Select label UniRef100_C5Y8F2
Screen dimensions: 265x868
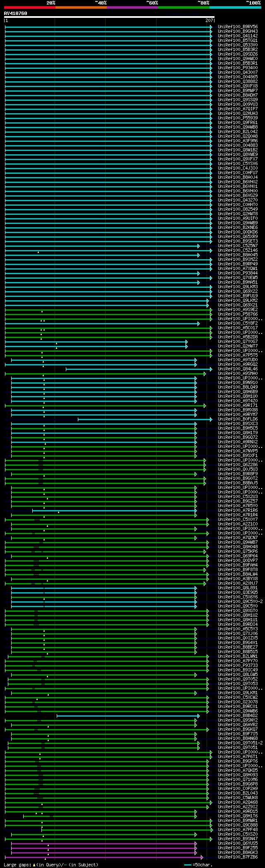click(238, 323)
